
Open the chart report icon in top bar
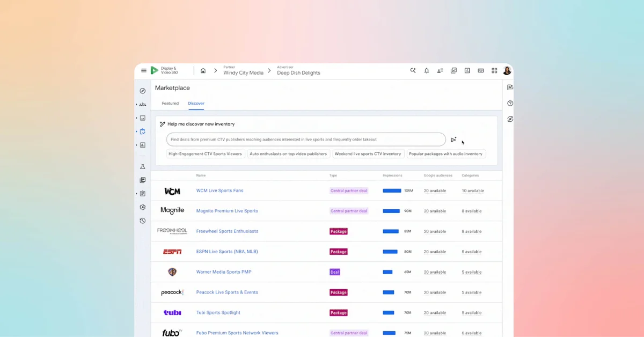tap(467, 70)
